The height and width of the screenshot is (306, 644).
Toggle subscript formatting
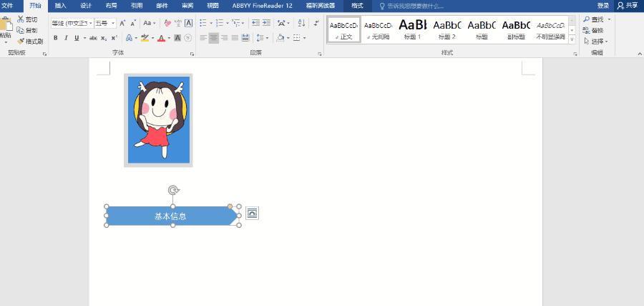pyautogui.click(x=104, y=38)
